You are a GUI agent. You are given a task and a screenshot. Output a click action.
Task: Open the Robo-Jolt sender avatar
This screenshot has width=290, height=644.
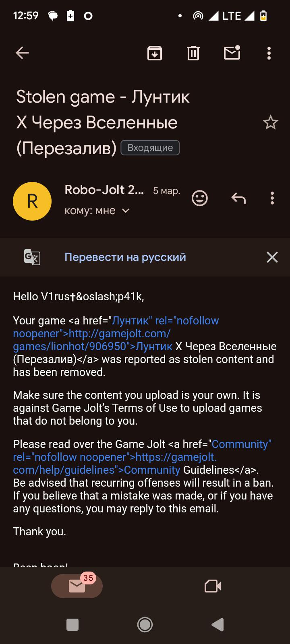pyautogui.click(x=32, y=201)
